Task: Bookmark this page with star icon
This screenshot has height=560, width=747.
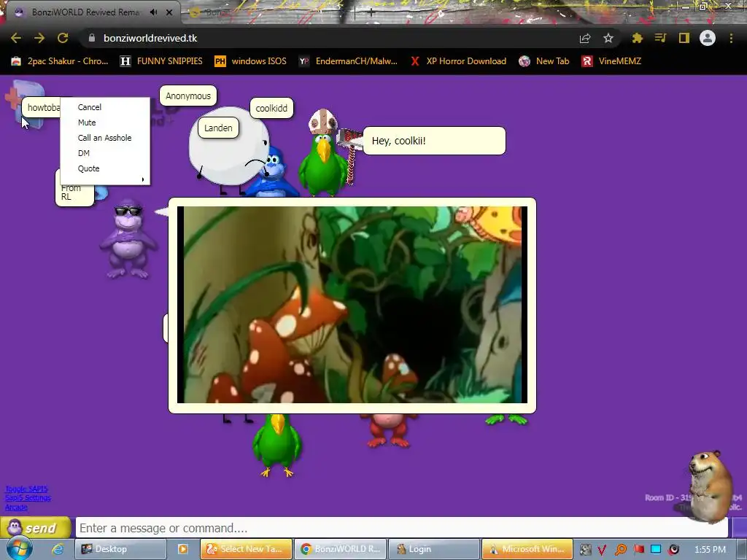Action: (608, 38)
